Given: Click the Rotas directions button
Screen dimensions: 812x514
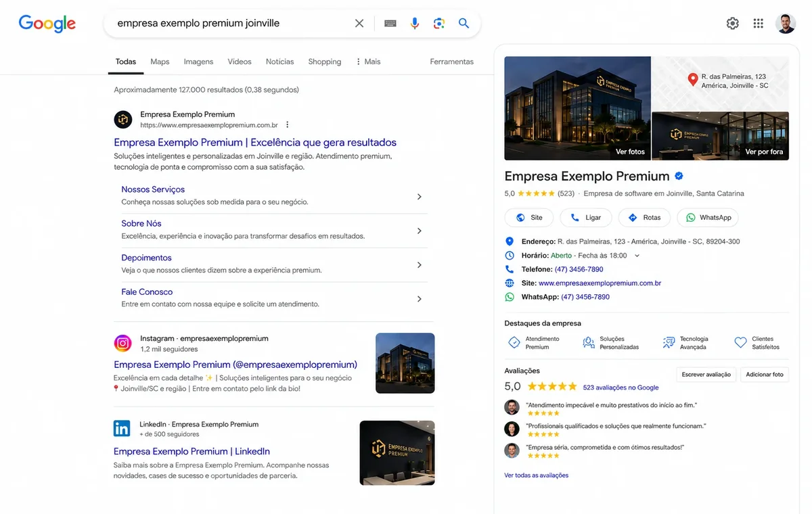Looking at the screenshot, I should coord(645,218).
